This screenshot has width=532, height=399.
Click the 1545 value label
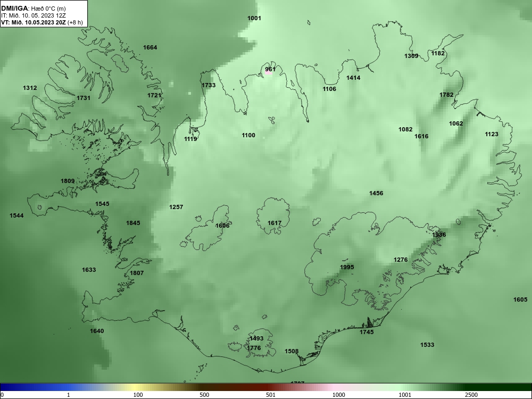tap(102, 204)
